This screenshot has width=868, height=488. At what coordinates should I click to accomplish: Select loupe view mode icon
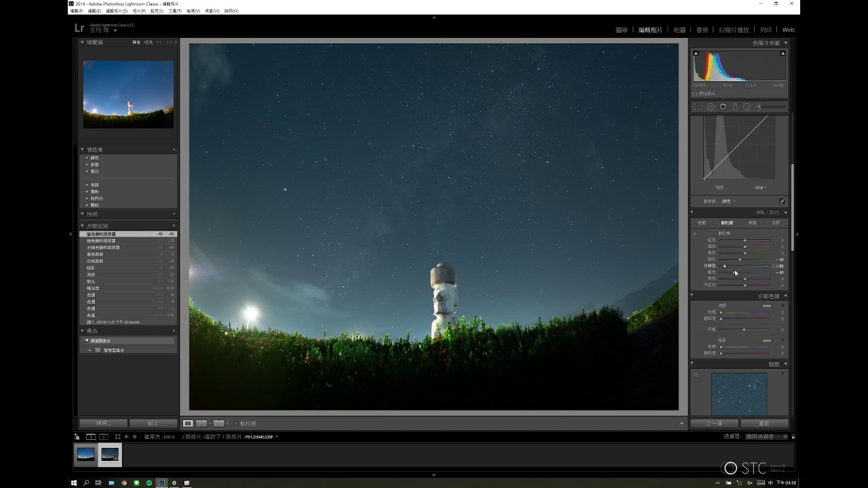tap(188, 424)
